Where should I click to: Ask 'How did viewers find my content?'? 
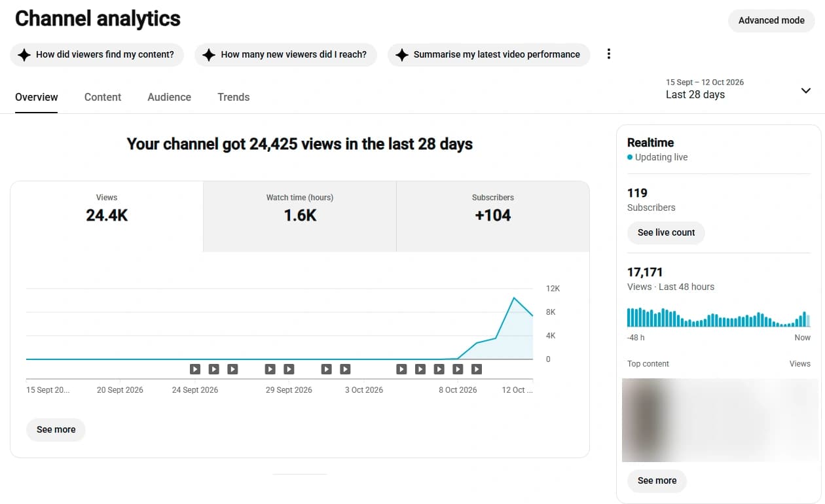[x=97, y=54]
